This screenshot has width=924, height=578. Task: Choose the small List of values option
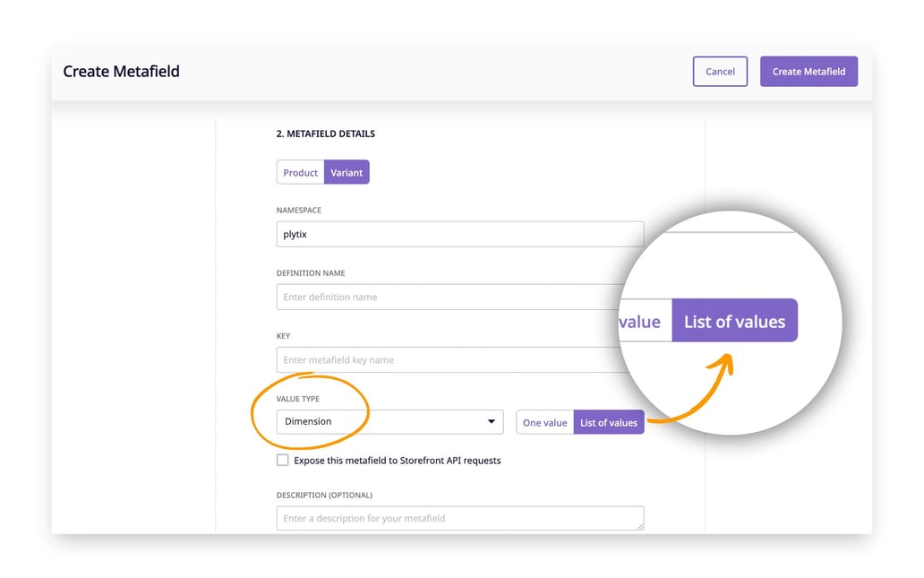pos(609,422)
